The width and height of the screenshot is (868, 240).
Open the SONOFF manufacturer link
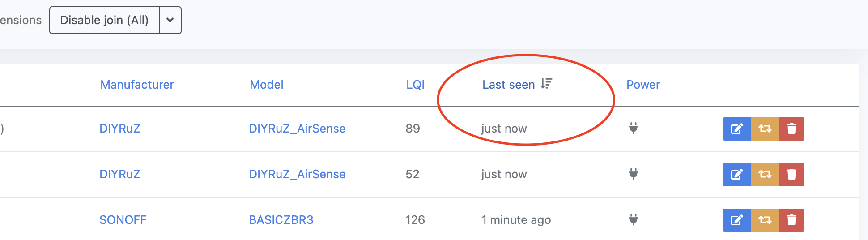coord(123,220)
